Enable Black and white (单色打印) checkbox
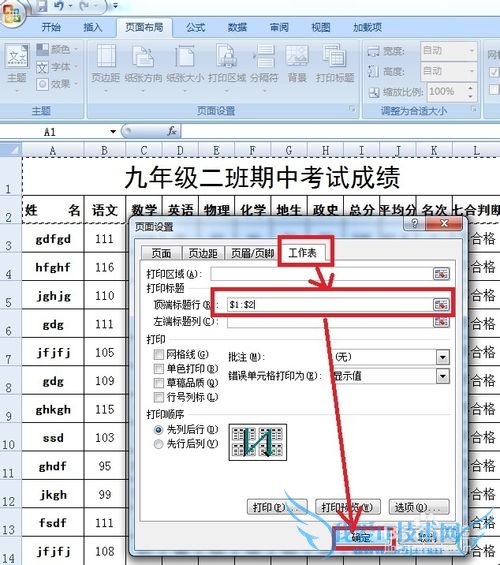500x565 pixels. pyautogui.click(x=159, y=369)
